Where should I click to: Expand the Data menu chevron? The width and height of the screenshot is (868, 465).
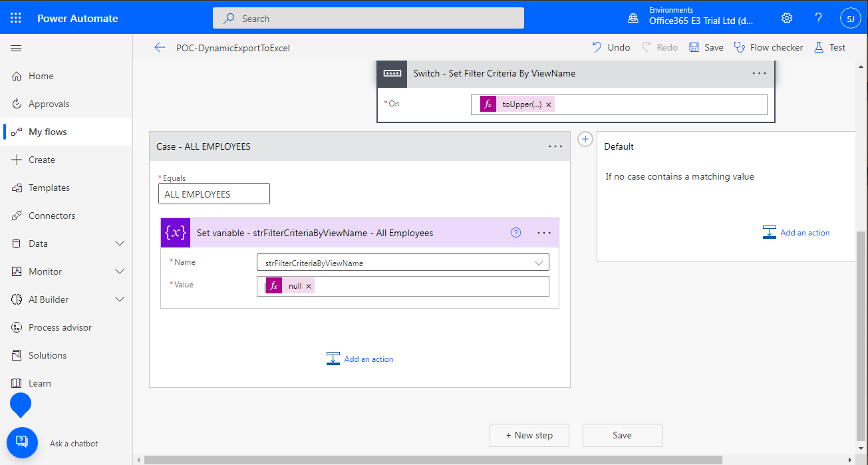click(120, 243)
